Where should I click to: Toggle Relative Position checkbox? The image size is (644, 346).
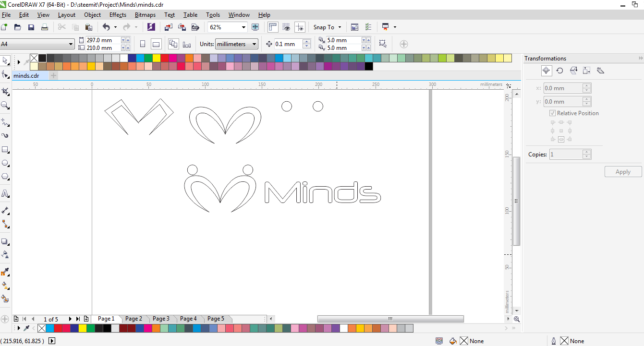552,113
